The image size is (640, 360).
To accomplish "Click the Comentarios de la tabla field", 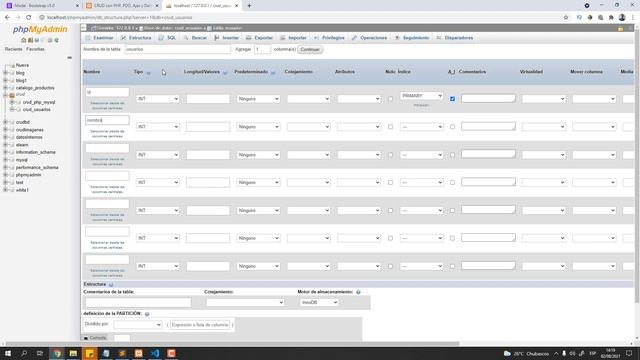I will pos(138,302).
